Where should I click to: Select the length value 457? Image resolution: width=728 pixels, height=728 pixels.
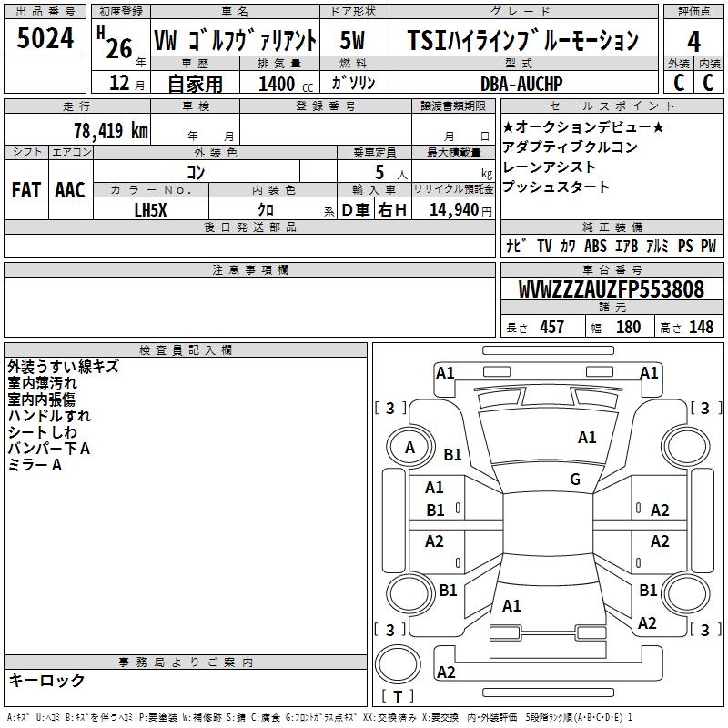coord(552,327)
